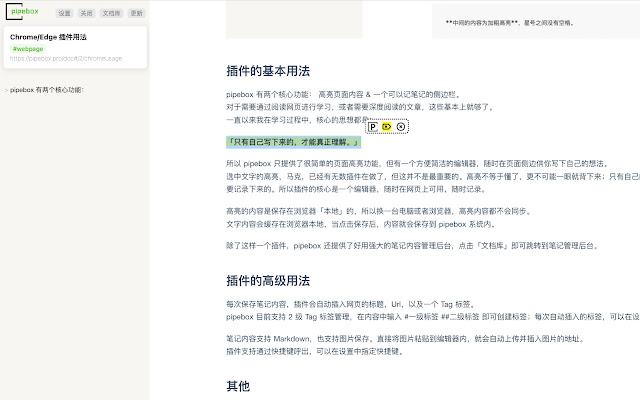
Task: Click the line 'pipebox 目前支持 2 级 Tag 标签管理'
Action: (x=433, y=317)
